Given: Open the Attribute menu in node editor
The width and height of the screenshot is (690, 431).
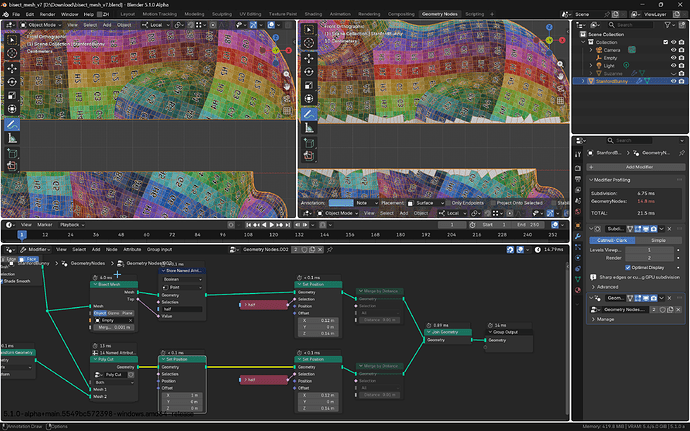Looking at the screenshot, I should (x=132, y=250).
